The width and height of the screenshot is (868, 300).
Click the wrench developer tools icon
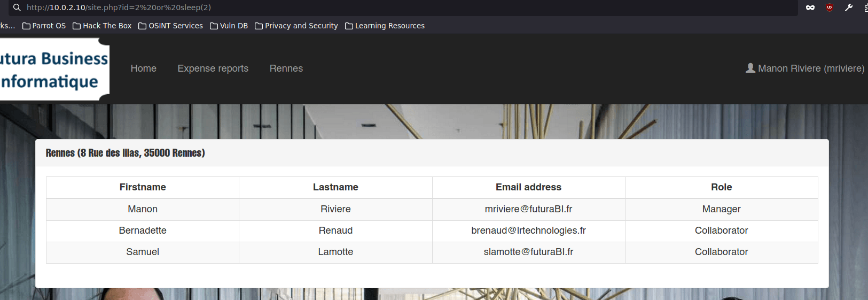848,7
